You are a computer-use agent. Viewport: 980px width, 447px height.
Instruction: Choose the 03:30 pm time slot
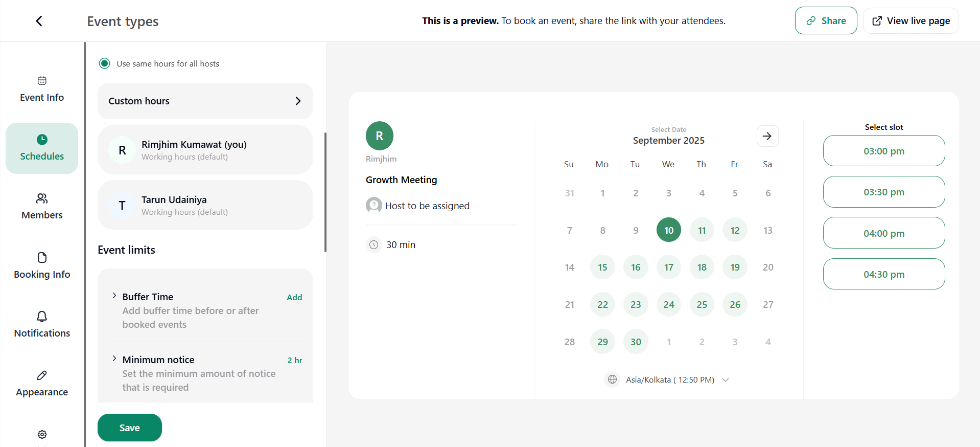pyautogui.click(x=883, y=192)
